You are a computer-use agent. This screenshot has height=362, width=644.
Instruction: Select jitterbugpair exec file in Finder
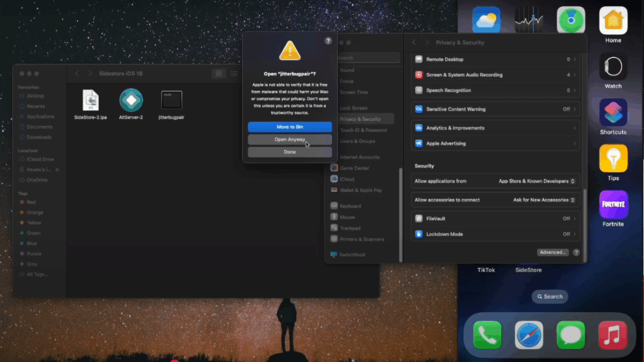(x=171, y=105)
